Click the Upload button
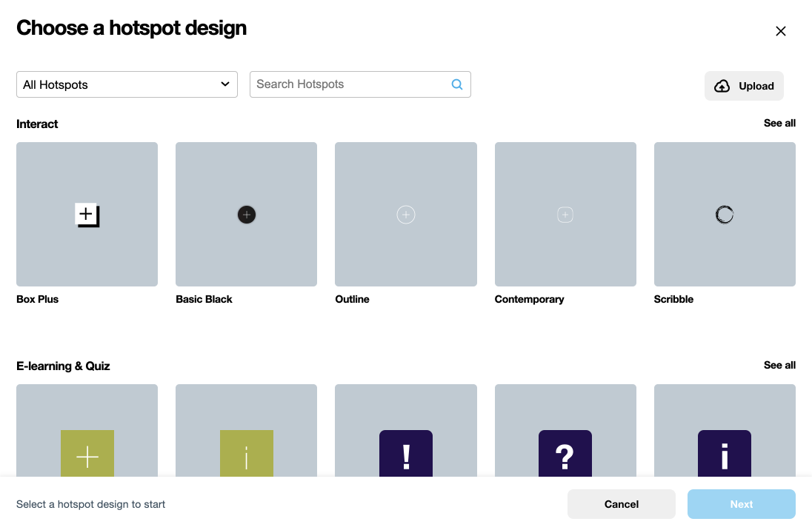812x530 pixels. point(744,86)
